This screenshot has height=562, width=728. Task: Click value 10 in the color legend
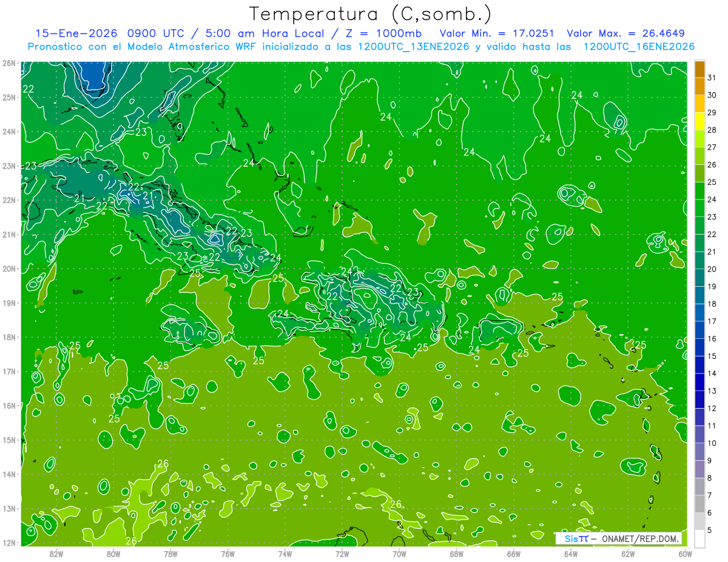(712, 443)
